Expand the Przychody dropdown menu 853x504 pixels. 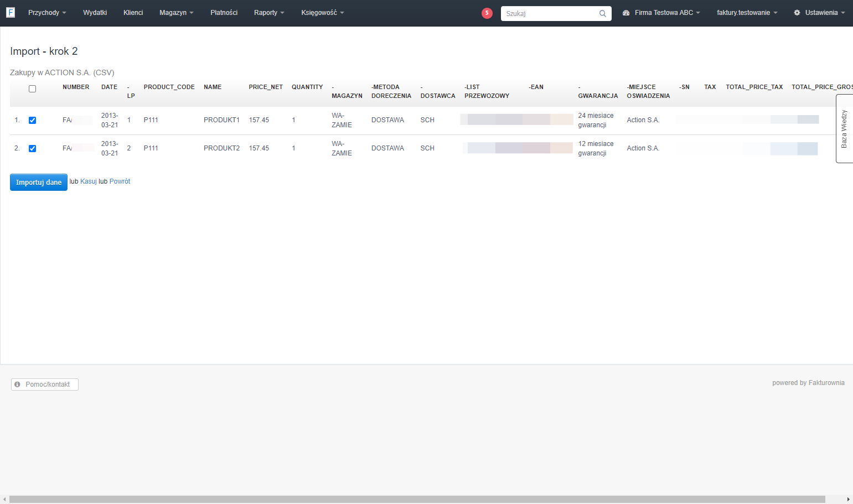coord(47,13)
